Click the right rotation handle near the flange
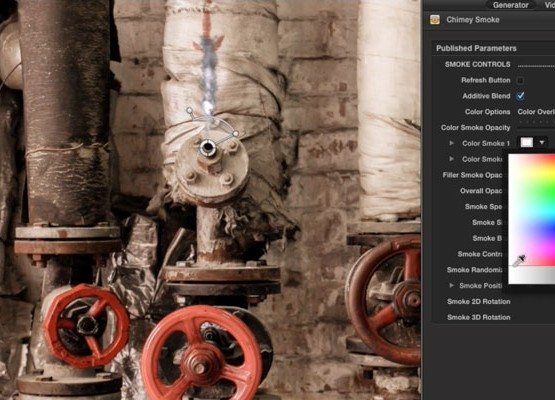The image size is (555, 400). [236, 134]
